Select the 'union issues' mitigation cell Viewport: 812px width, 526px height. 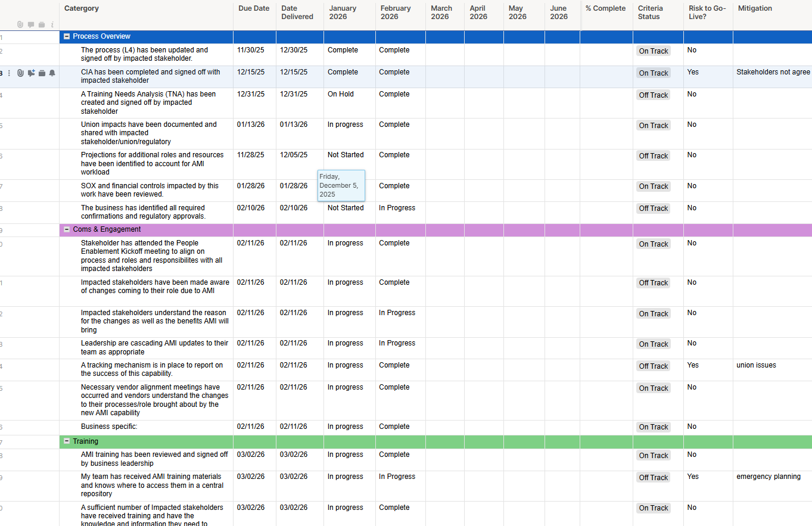pyautogui.click(x=773, y=370)
